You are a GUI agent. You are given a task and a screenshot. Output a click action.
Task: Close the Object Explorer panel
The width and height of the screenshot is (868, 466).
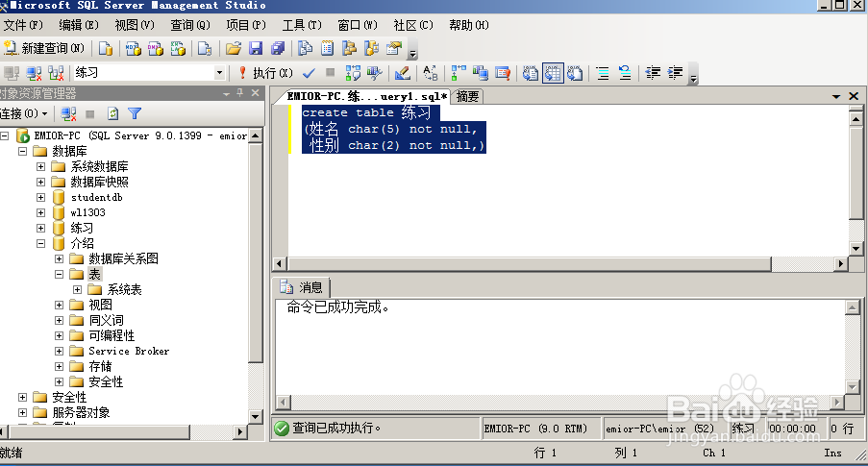255,93
